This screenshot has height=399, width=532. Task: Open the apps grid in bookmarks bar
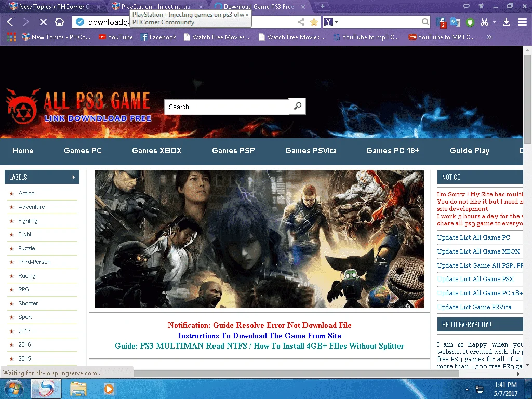click(11, 37)
